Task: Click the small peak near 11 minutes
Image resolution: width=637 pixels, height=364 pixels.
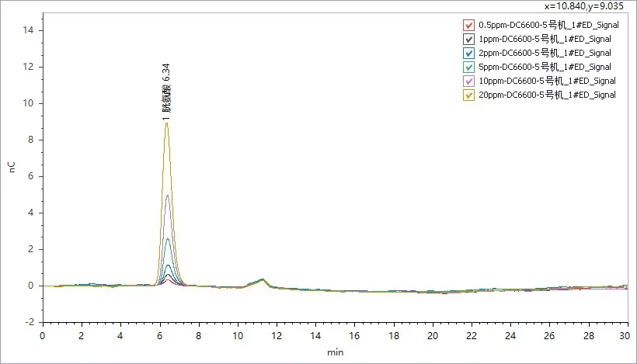Action: [262, 279]
